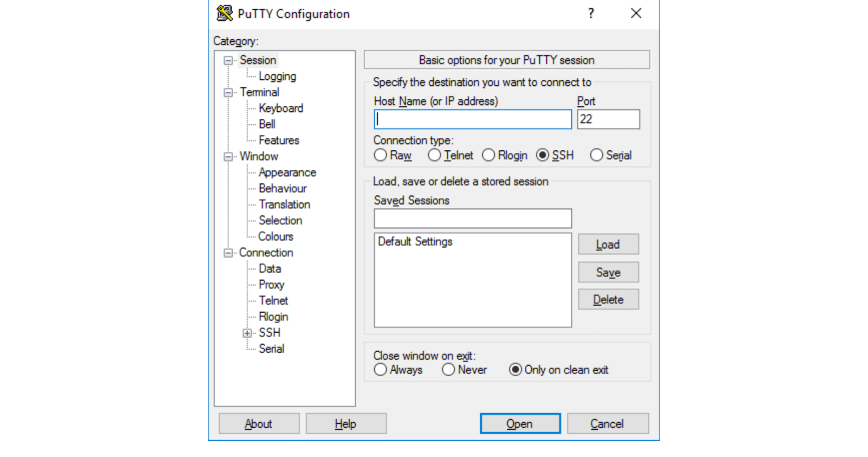
Task: Open the Logging settings category
Action: pyautogui.click(x=277, y=77)
